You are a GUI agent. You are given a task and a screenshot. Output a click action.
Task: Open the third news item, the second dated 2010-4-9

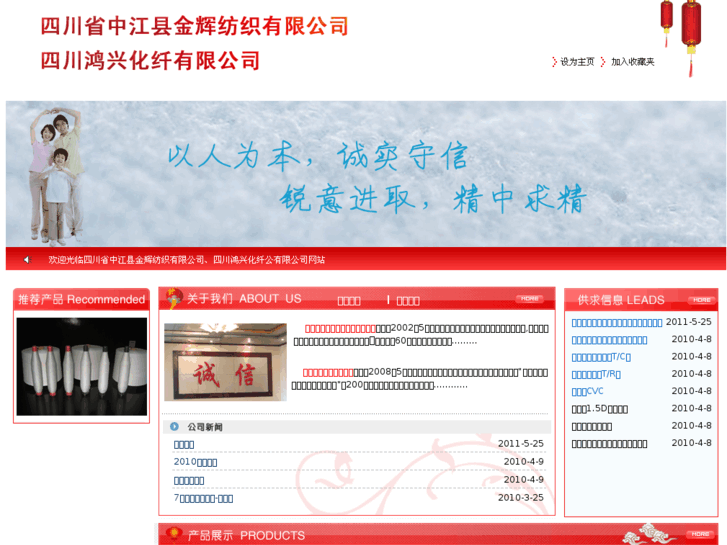189,481
